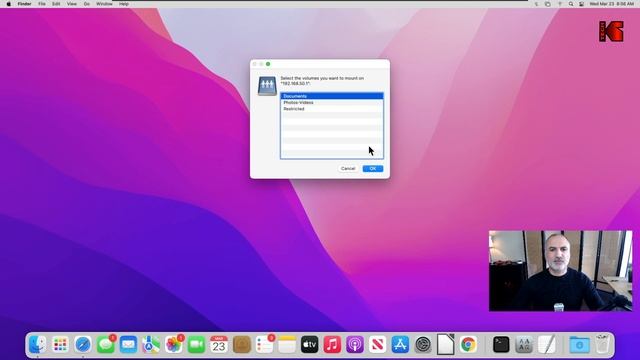
Task: Open Podcasts from the Dock
Action: [355, 344]
